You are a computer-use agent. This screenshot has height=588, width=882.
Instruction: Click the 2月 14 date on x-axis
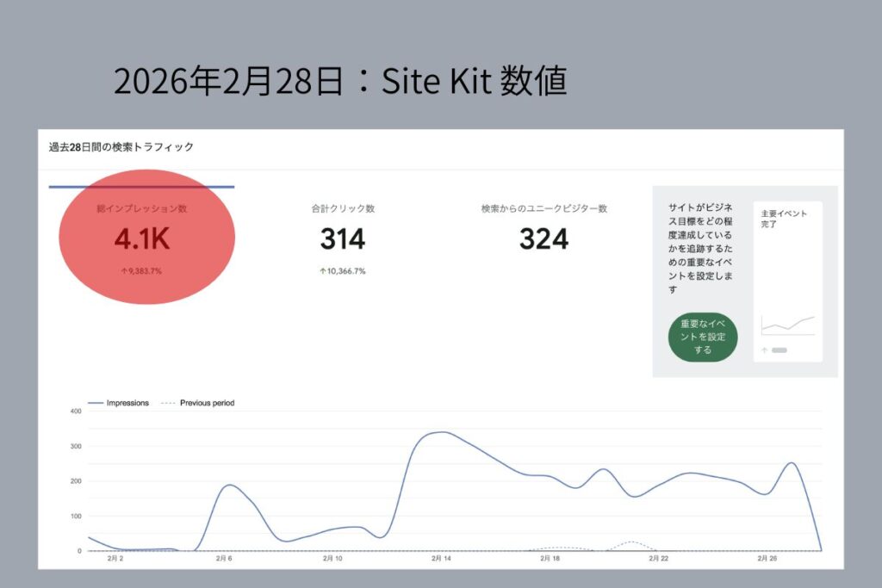click(x=441, y=559)
